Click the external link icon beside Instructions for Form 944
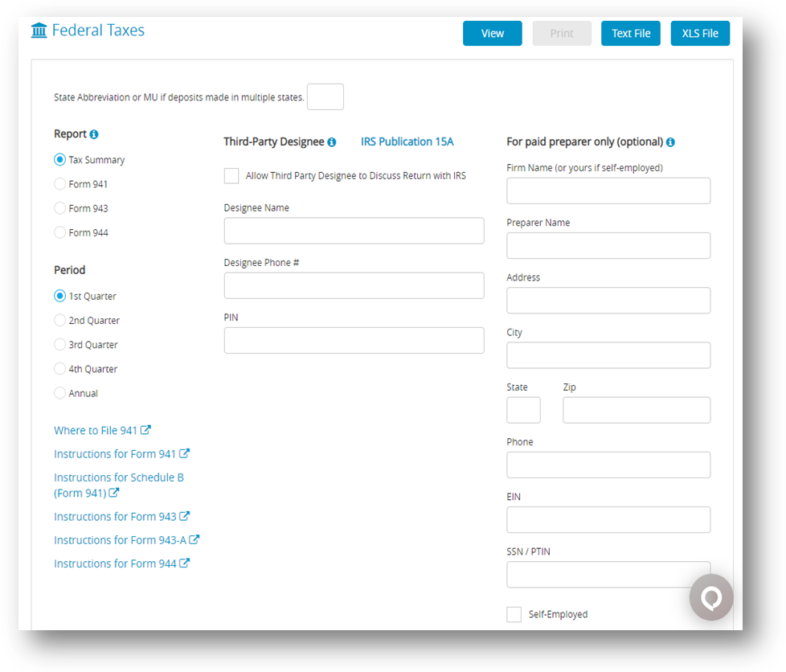The width and height of the screenshot is (786, 672). 186,563
